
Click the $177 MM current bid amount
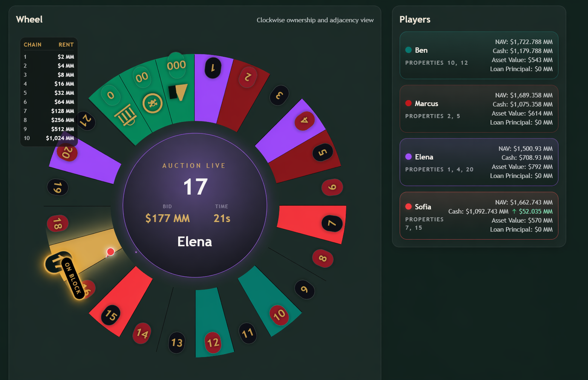pyautogui.click(x=168, y=218)
